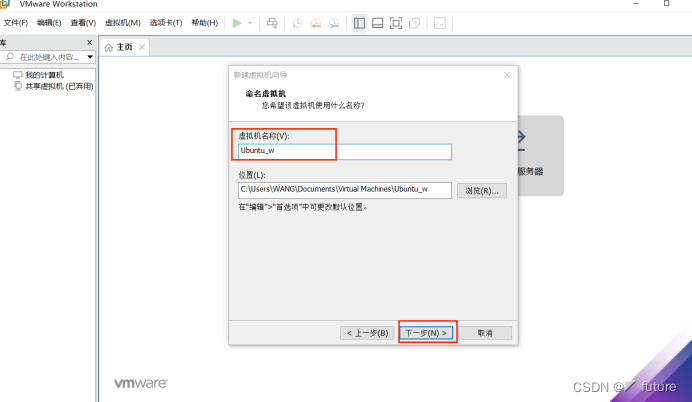This screenshot has height=402, width=692.
Task: Click the manage snapshots icon
Action: (334, 23)
